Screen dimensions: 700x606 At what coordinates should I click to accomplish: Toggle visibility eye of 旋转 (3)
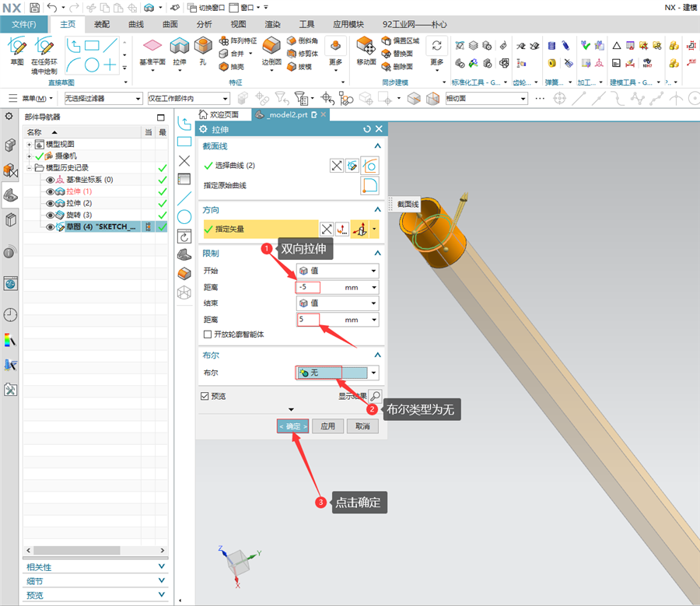pos(50,215)
